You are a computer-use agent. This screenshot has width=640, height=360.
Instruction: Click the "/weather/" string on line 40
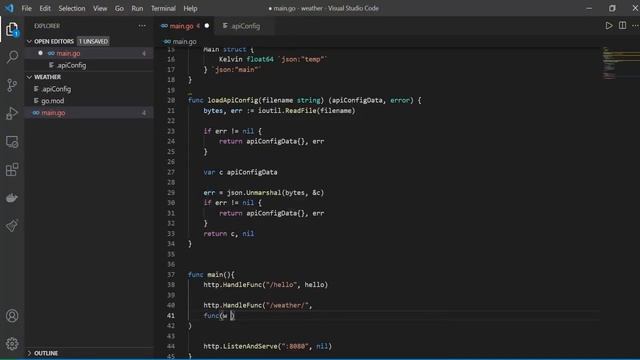(x=287, y=305)
